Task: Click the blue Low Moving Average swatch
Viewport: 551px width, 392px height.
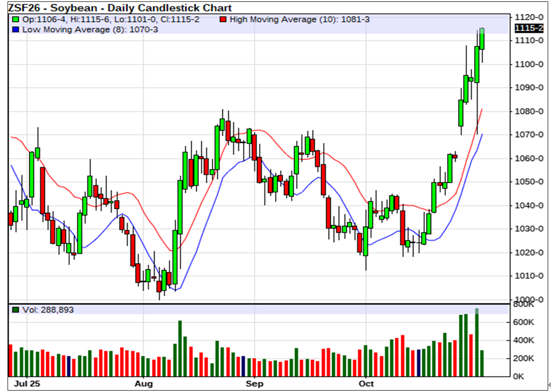Action: coord(16,29)
